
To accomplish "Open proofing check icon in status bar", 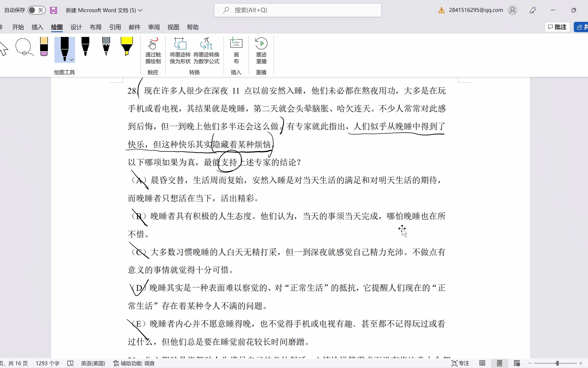I will pos(71,363).
